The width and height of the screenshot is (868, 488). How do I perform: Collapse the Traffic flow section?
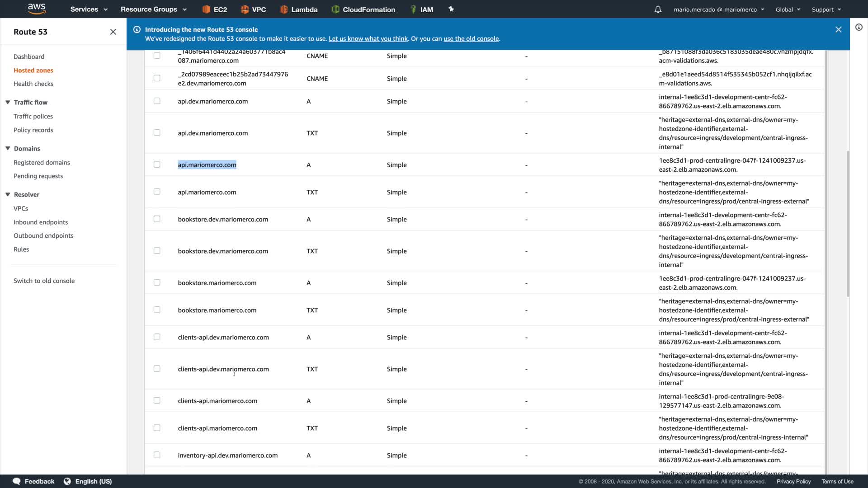[x=8, y=102]
